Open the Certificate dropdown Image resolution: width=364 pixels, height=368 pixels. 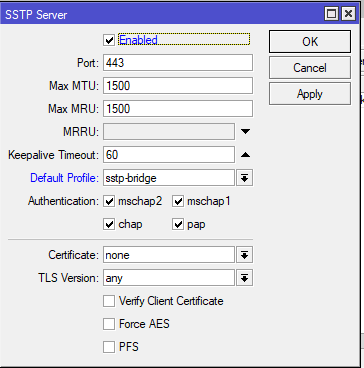245,255
